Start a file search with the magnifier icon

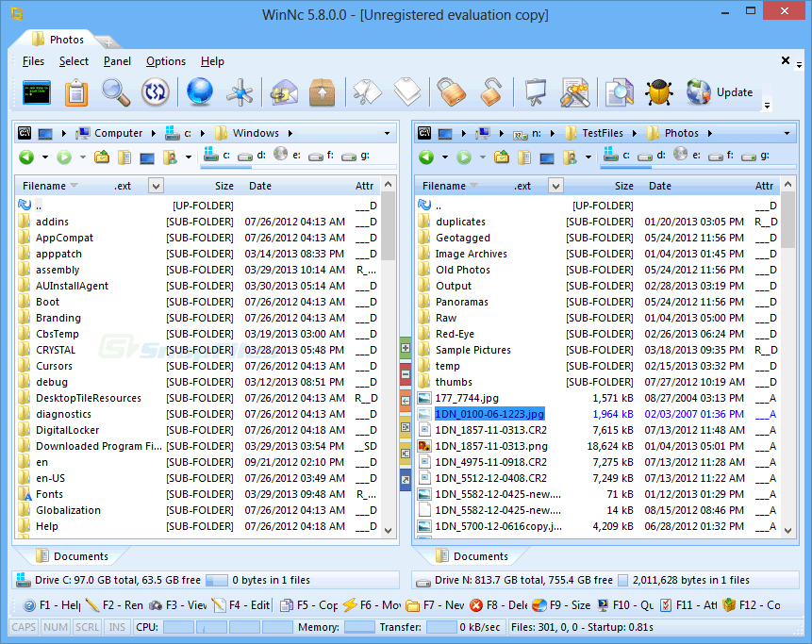(x=115, y=92)
